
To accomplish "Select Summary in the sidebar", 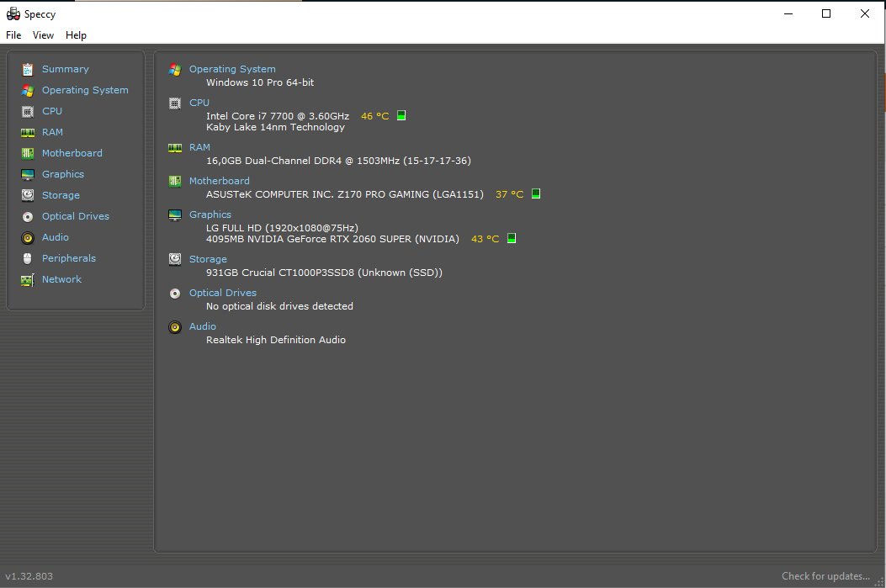I will click(x=66, y=69).
